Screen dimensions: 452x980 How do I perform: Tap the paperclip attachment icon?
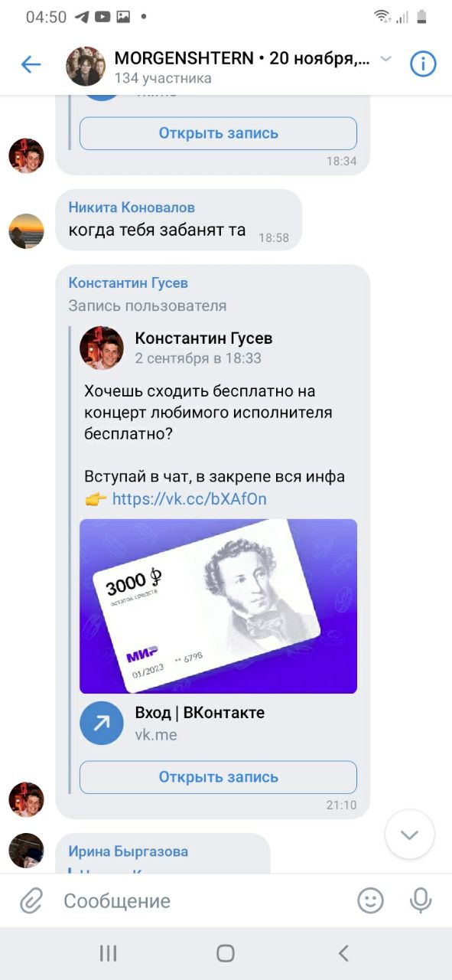(31, 901)
